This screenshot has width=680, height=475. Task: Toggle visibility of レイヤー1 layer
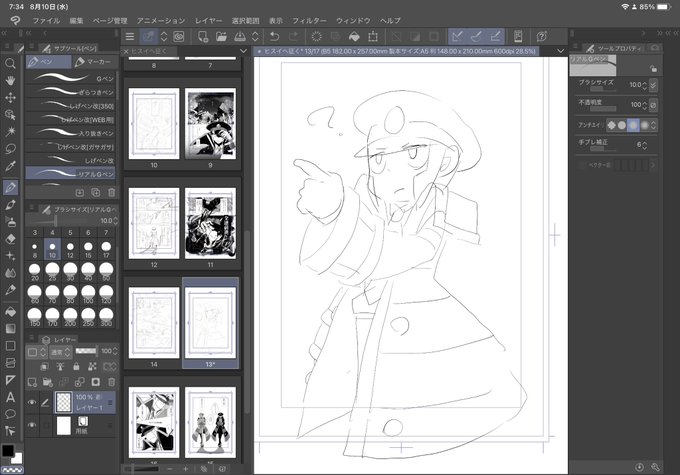[32, 403]
